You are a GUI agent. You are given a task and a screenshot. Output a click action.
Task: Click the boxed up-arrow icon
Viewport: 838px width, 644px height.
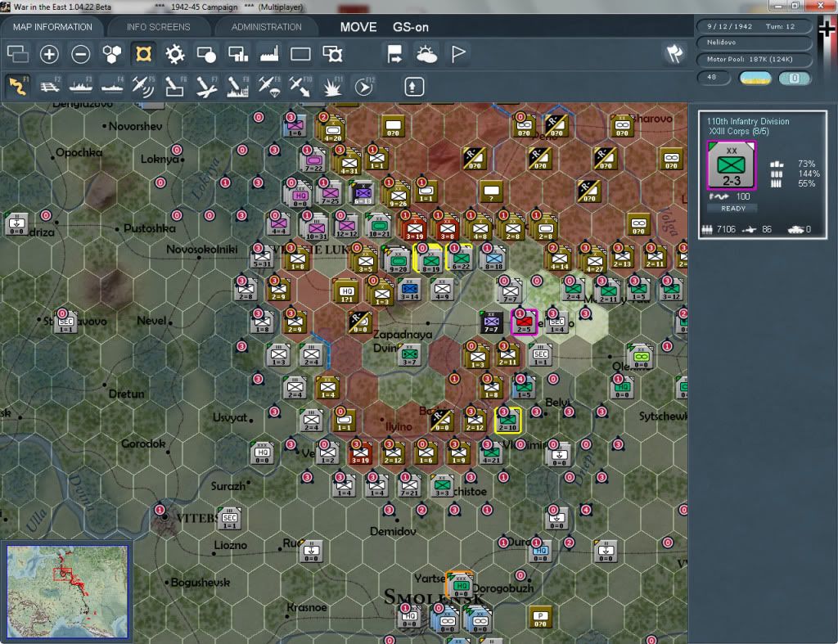coord(413,87)
